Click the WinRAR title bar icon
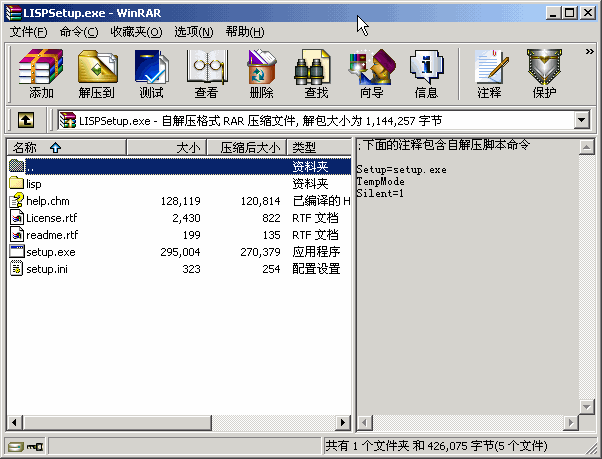The image size is (602, 459). coord(13,13)
